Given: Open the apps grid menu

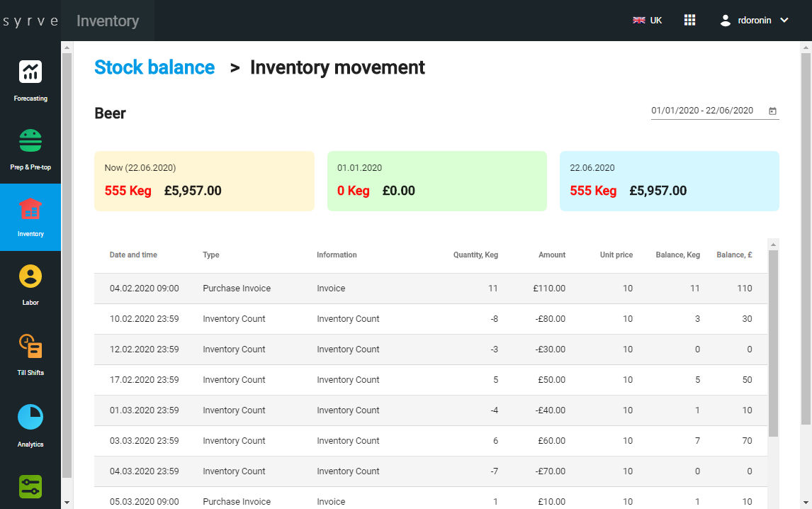Looking at the screenshot, I should click(689, 21).
